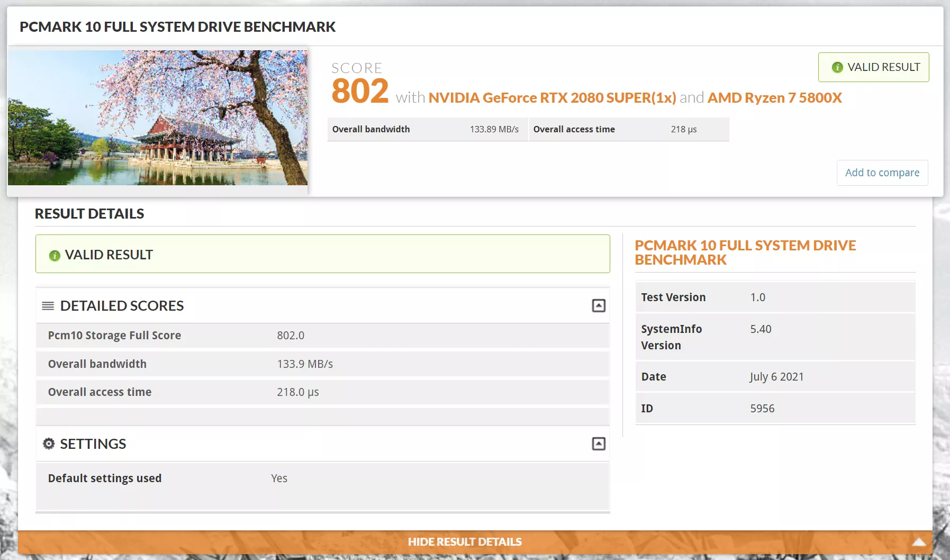
Task: Click the 218 µs overall access time value
Action: tap(684, 129)
